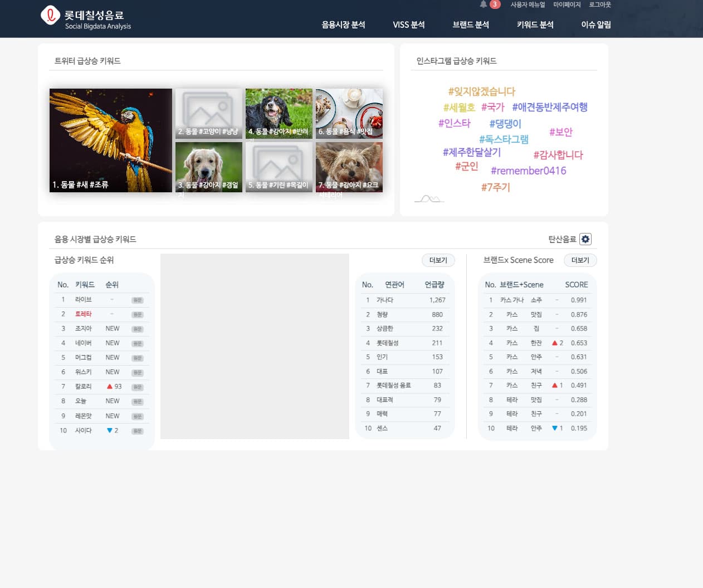Screen dimensions: 703x588
Task: Open the 탄산음료 settings gear icon
Action: (x=585, y=239)
